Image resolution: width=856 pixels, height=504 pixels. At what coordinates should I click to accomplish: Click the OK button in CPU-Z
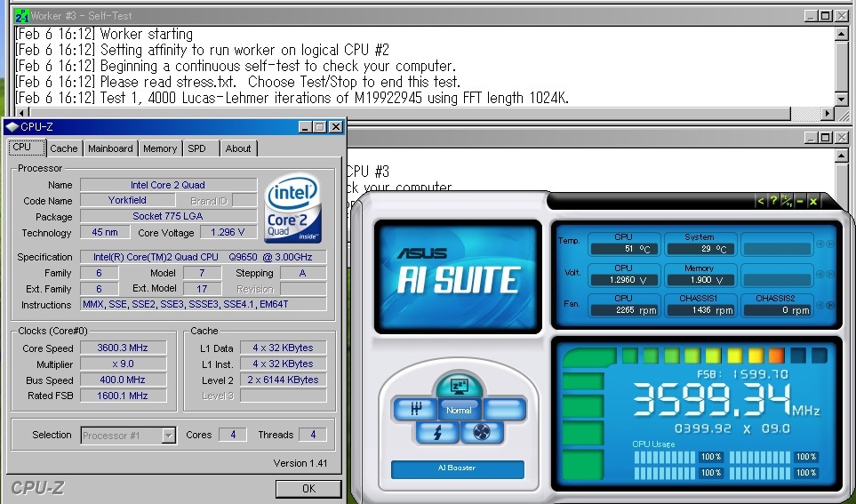coord(308,489)
